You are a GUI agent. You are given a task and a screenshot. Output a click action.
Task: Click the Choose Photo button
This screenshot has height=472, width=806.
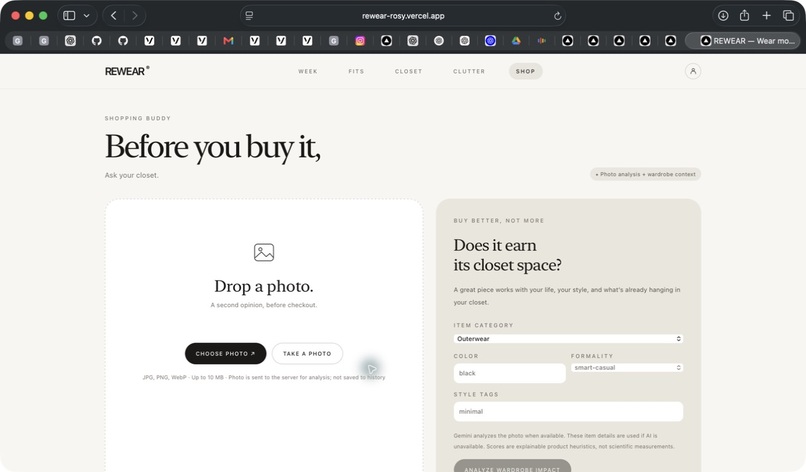(225, 354)
